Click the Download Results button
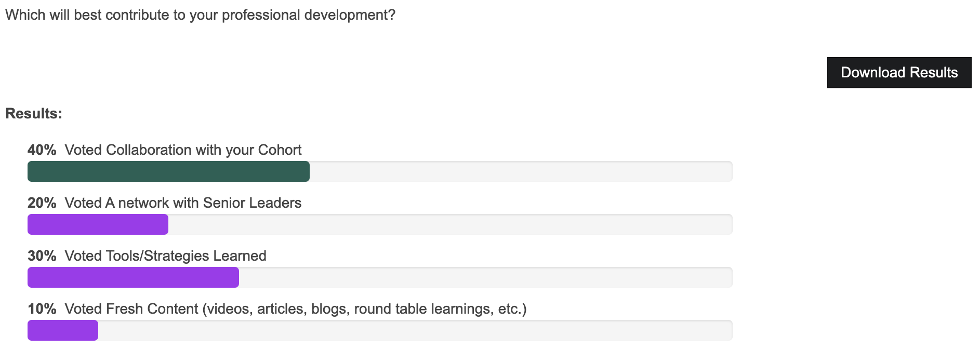This screenshot has height=349, width=980. [x=899, y=73]
